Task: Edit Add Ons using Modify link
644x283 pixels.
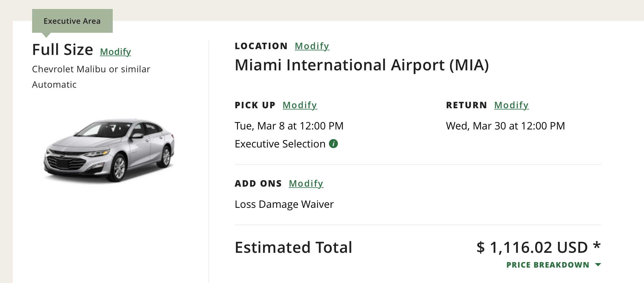Action: pyautogui.click(x=306, y=183)
